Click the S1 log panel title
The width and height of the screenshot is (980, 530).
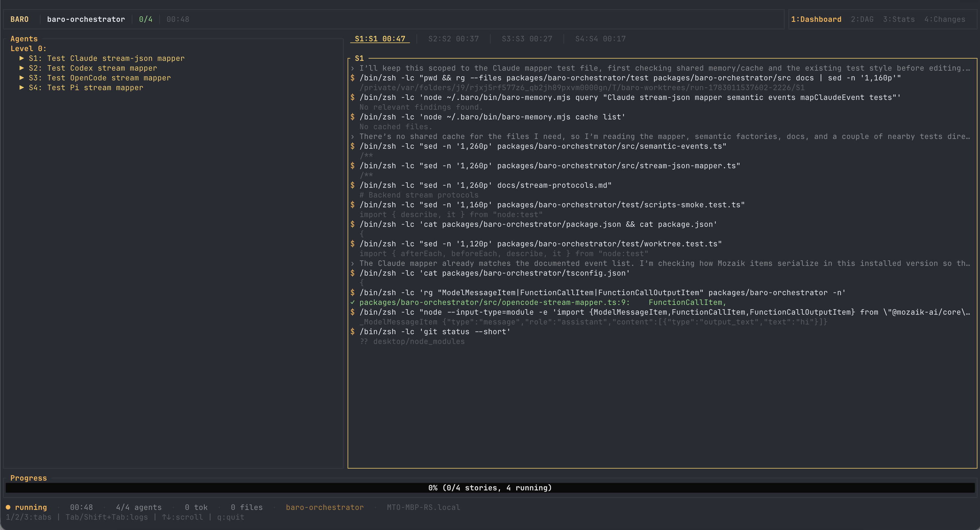click(x=359, y=58)
